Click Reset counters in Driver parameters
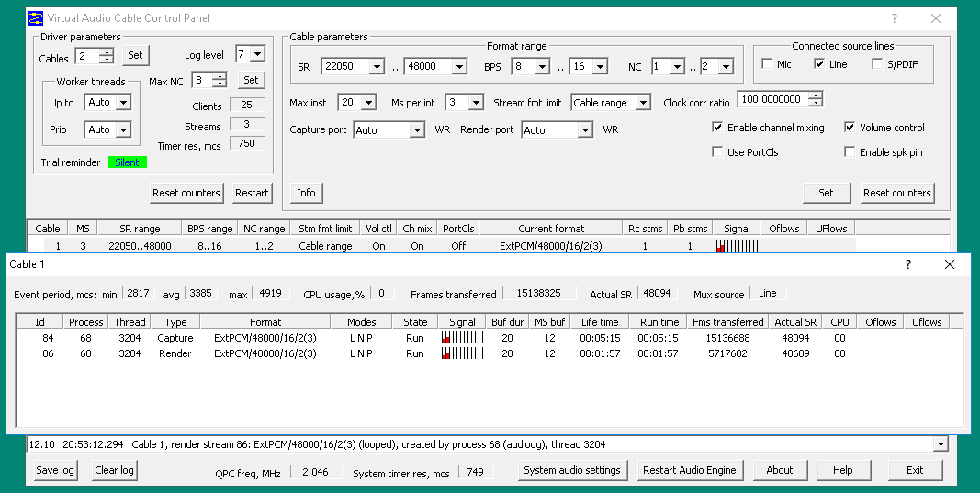Viewport: 980px width, 493px height. pos(186,193)
